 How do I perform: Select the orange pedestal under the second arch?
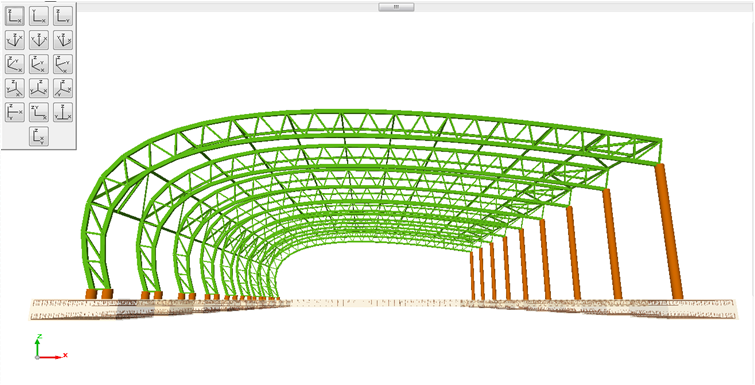pyautogui.click(x=145, y=295)
